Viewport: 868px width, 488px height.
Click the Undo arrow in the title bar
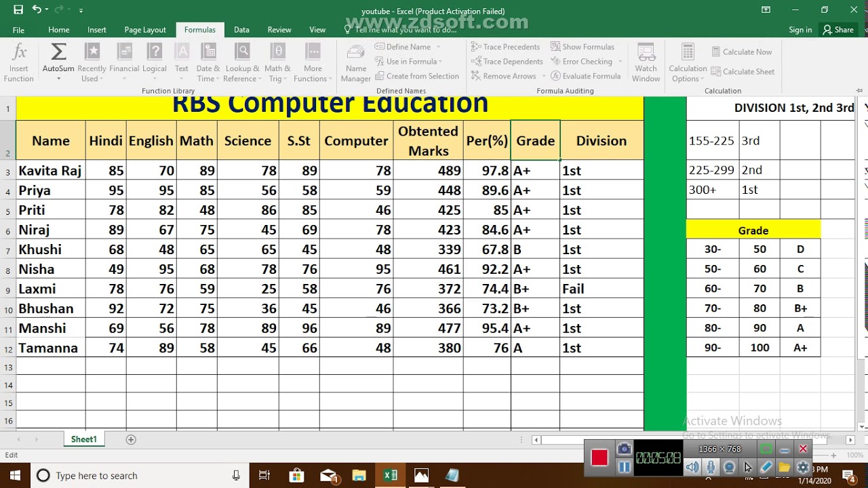(37, 10)
